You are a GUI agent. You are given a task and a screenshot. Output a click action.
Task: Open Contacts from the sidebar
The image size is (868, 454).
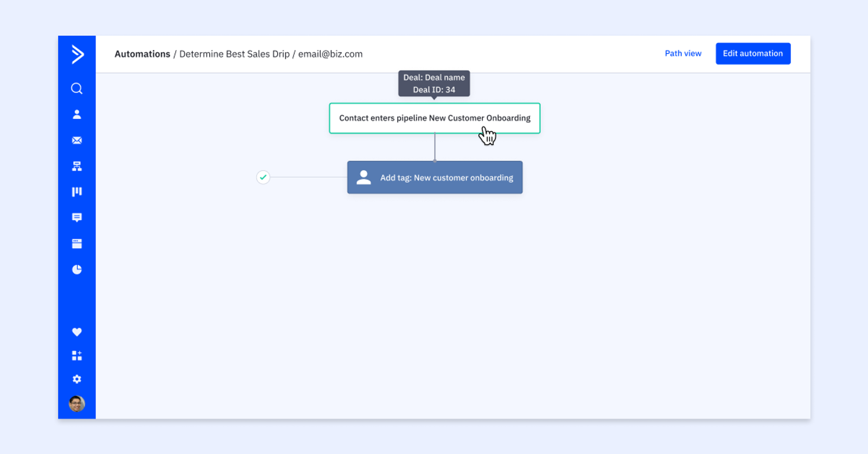(77, 114)
